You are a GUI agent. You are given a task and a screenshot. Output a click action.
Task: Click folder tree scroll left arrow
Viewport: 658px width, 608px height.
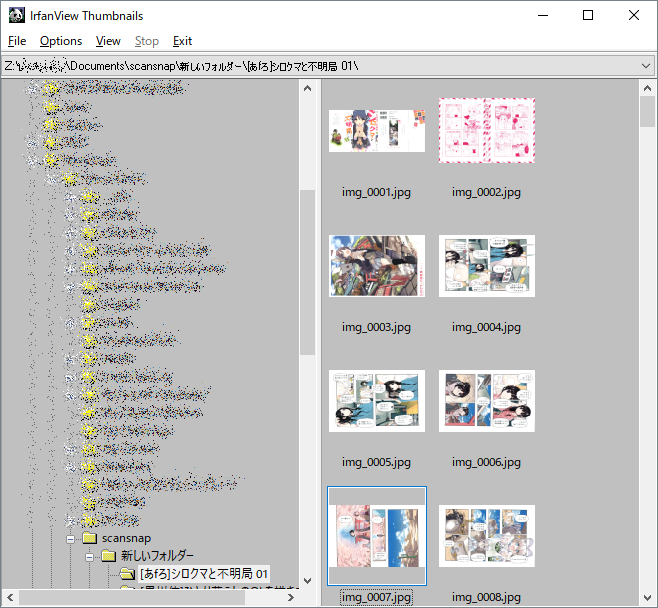pos(10,597)
